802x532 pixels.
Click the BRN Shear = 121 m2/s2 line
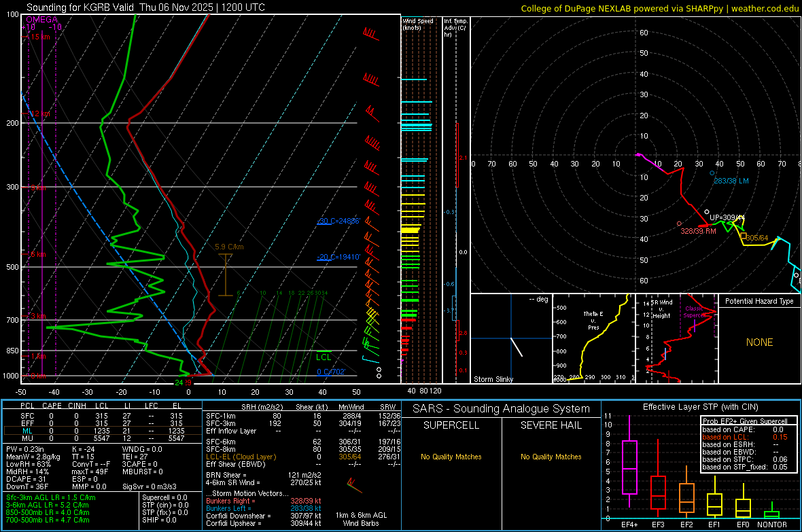tap(264, 475)
